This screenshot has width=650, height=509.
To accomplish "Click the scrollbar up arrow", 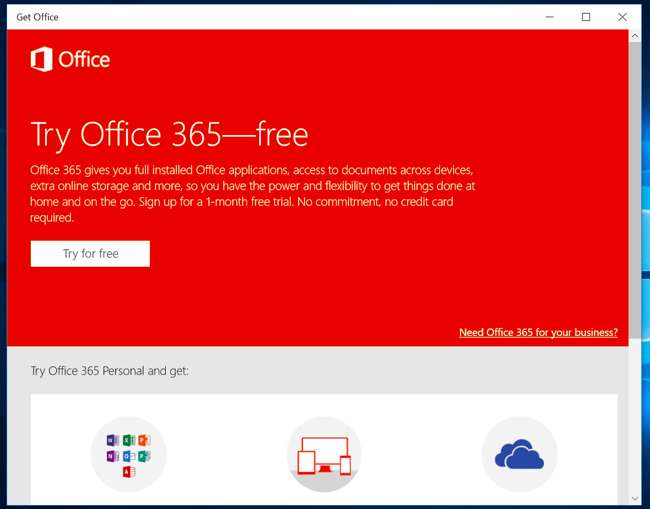I will pos(635,36).
